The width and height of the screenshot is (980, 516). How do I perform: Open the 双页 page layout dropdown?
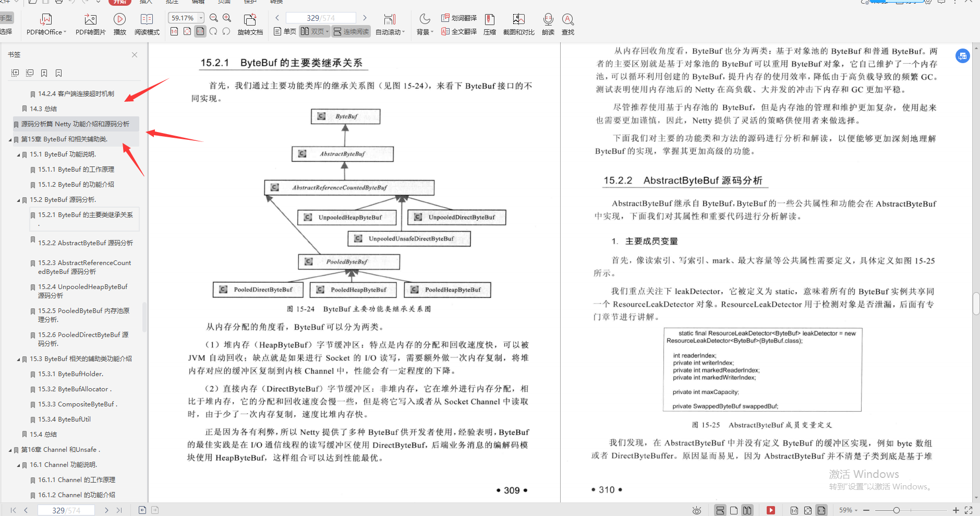[314, 31]
